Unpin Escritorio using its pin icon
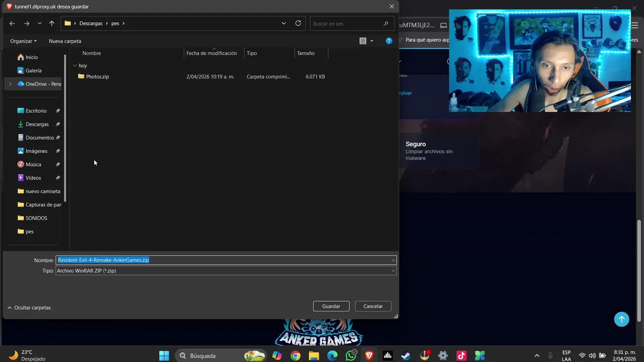Viewport: 644px width, 362px height. (58, 111)
